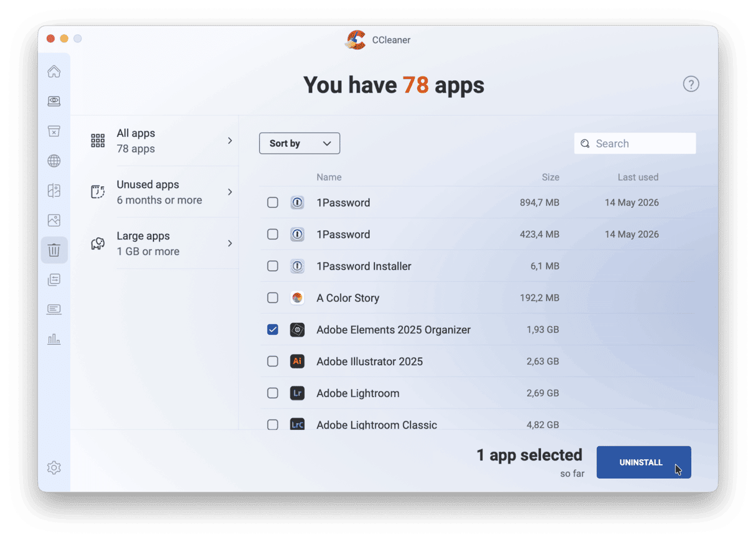Open the statistics bar chart sidebar icon
This screenshot has height=542, width=756.
[54, 339]
